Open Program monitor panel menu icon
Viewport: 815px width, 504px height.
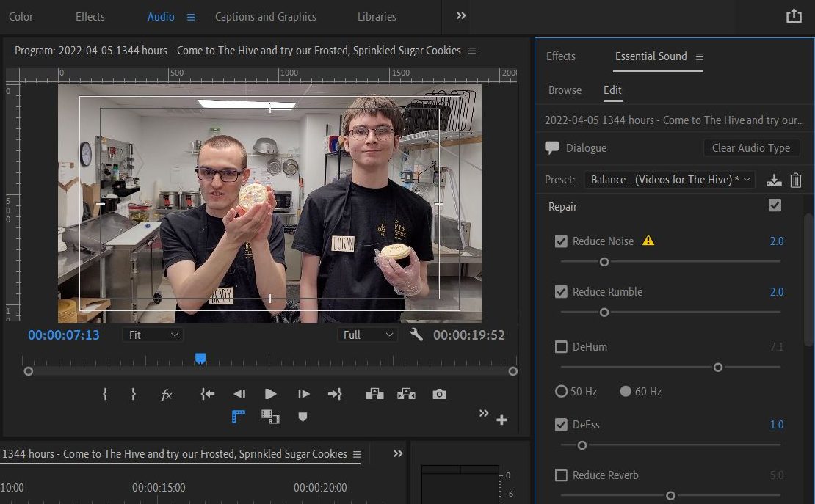(x=472, y=51)
